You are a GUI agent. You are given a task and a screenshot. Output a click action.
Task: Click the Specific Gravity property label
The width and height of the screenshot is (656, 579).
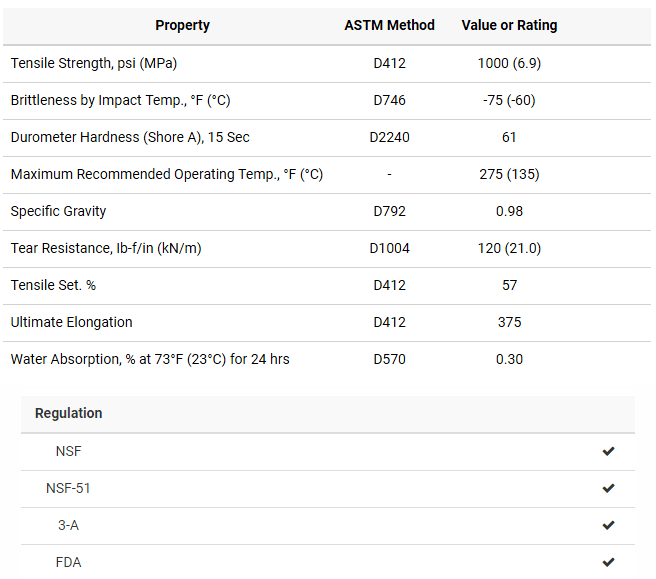[x=58, y=211]
